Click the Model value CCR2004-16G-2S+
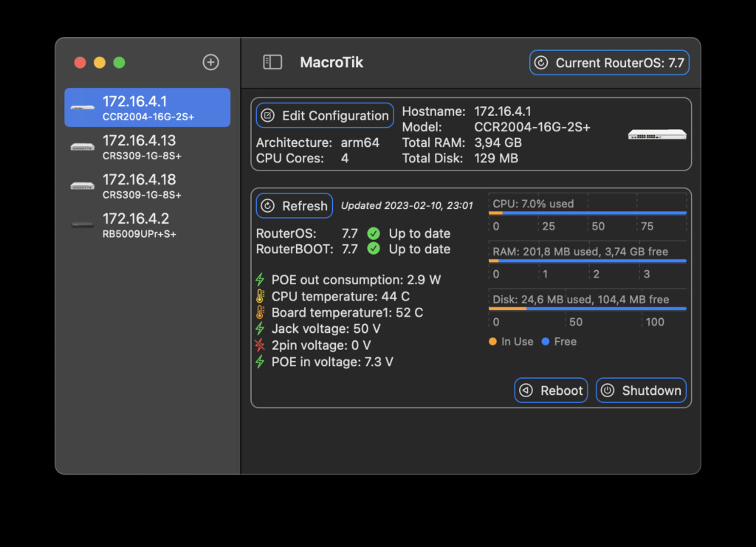Screen dimensions: 756x547 [532, 127]
